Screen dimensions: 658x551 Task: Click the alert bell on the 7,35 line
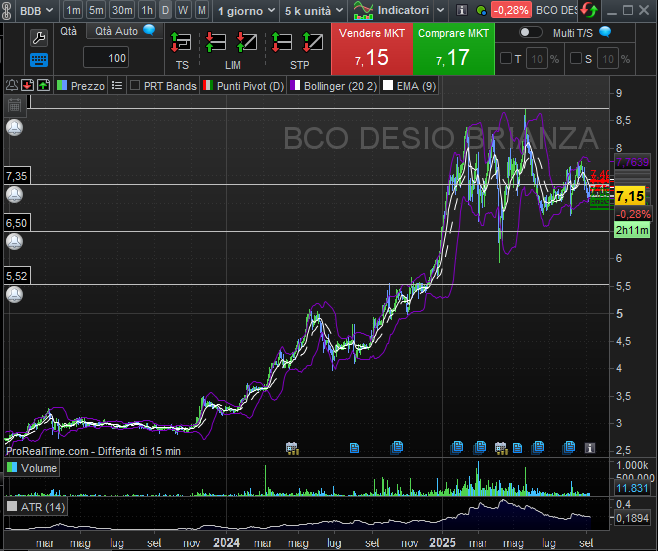(x=14, y=194)
